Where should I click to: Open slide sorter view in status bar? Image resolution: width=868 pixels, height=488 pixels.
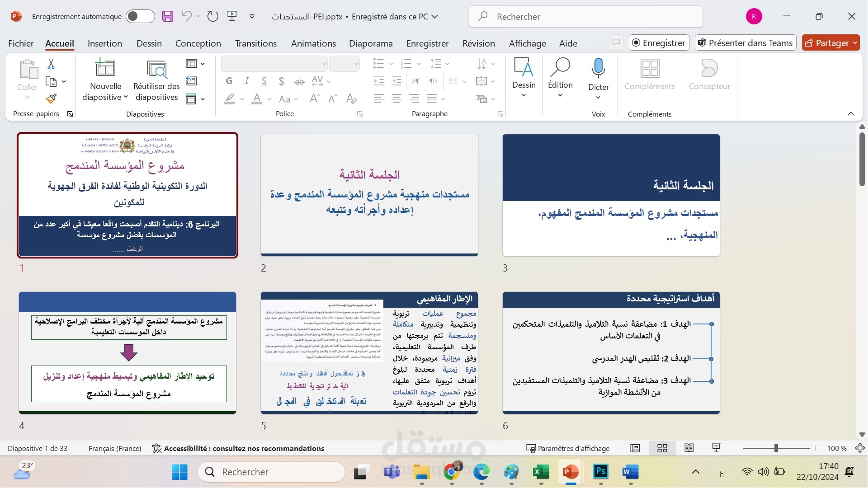point(662,448)
